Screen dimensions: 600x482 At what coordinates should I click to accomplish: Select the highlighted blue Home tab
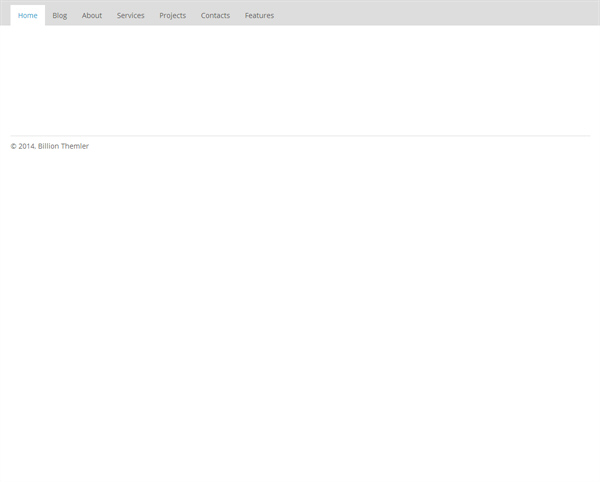[28, 15]
